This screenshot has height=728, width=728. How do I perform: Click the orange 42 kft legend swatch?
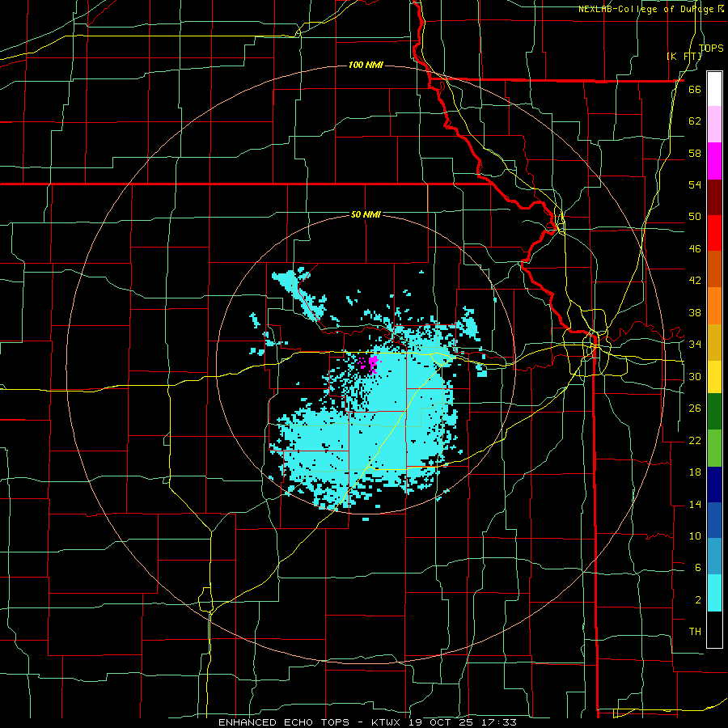click(x=714, y=306)
